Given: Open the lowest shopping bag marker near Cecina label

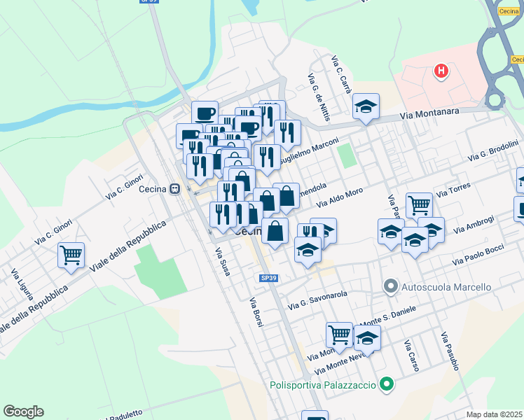Looking at the screenshot, I should tap(275, 231).
